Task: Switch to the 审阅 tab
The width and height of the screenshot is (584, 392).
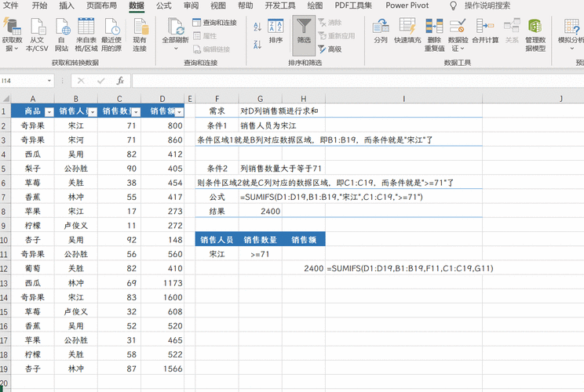Action: pyautogui.click(x=191, y=5)
